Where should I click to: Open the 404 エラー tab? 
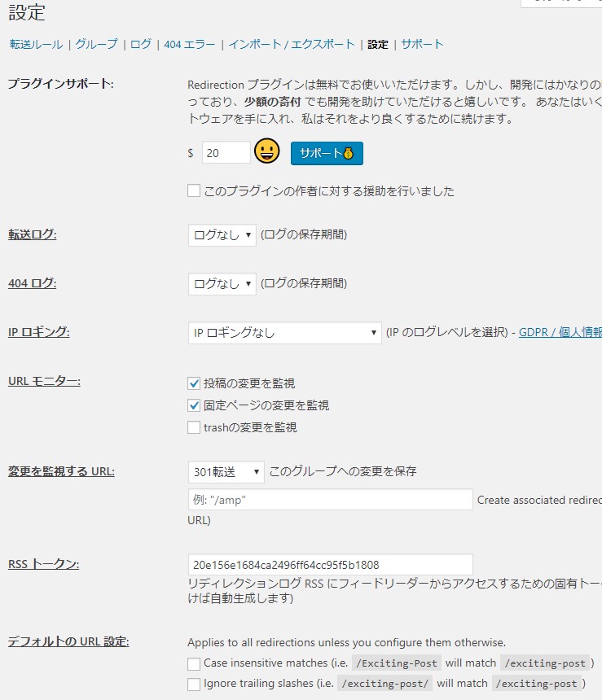pos(190,44)
